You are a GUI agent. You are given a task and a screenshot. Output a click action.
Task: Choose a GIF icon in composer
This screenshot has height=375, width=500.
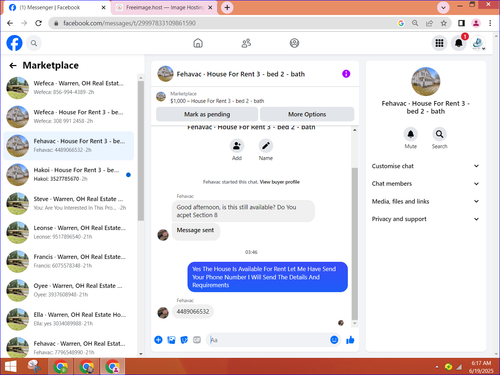[x=197, y=340]
